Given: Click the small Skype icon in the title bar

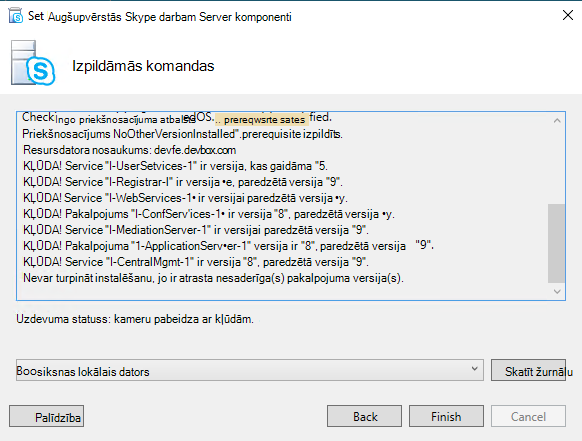Looking at the screenshot, I should click(16, 16).
